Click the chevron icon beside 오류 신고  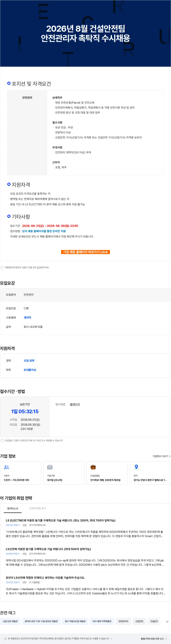166,639
